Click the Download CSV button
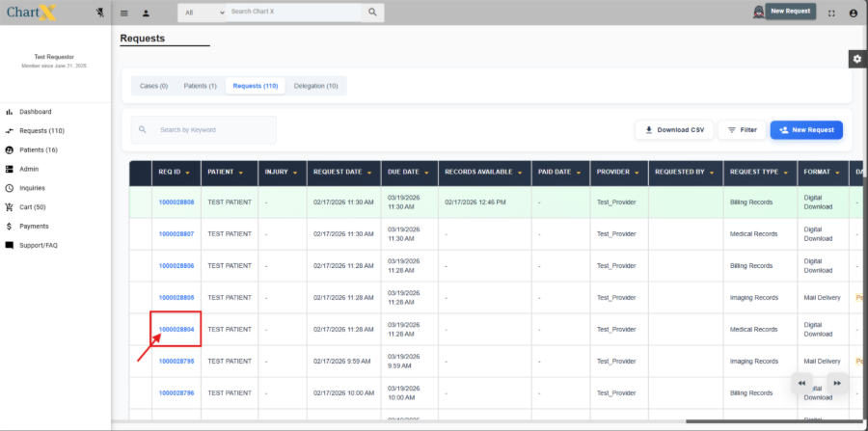This screenshot has width=868, height=431. point(674,130)
